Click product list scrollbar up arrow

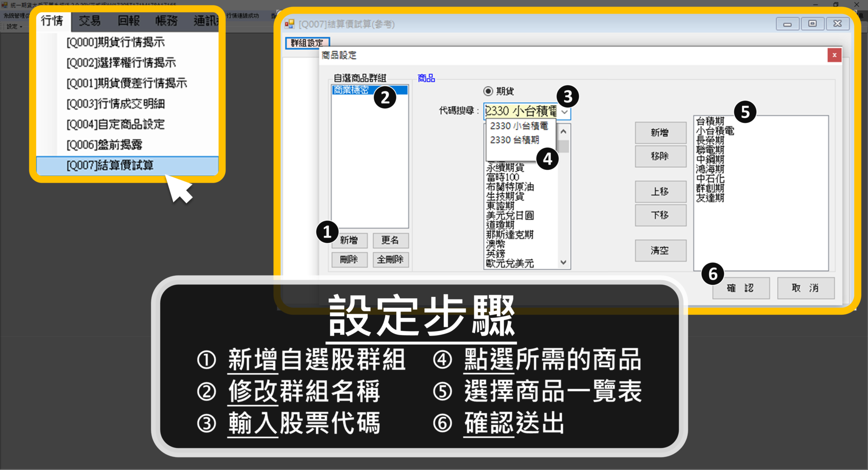[x=563, y=131]
